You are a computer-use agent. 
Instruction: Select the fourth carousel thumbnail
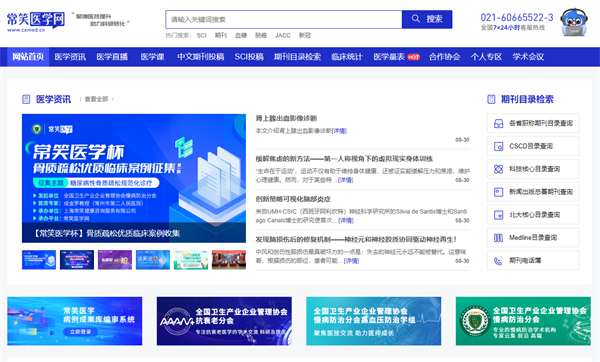pos(153,260)
